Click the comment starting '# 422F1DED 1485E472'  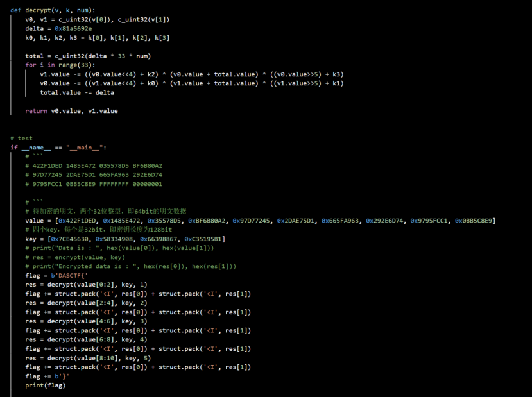coord(94,165)
